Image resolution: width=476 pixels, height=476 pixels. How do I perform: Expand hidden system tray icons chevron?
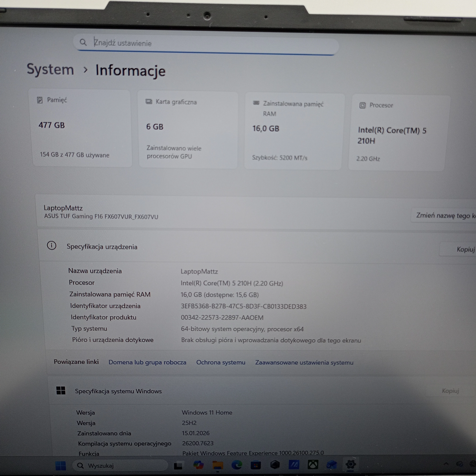446,464
